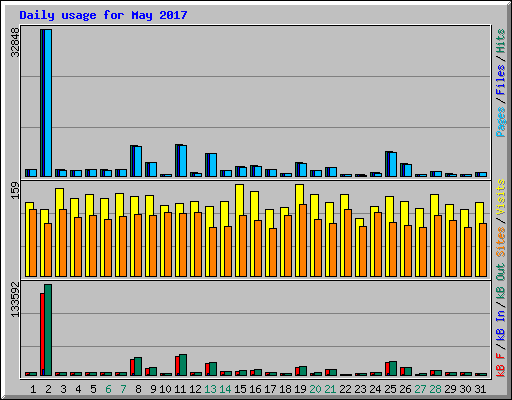This screenshot has width=512, height=400.
Task: Select the day 2 red kB F bar
Action: [42, 334]
